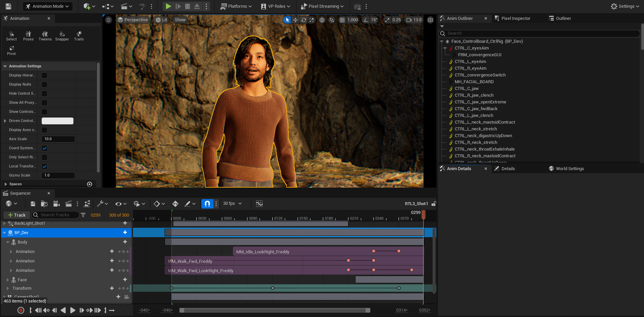This screenshot has height=317, width=644.
Task: Enable the Display Nulls checkbox
Action: click(x=44, y=85)
